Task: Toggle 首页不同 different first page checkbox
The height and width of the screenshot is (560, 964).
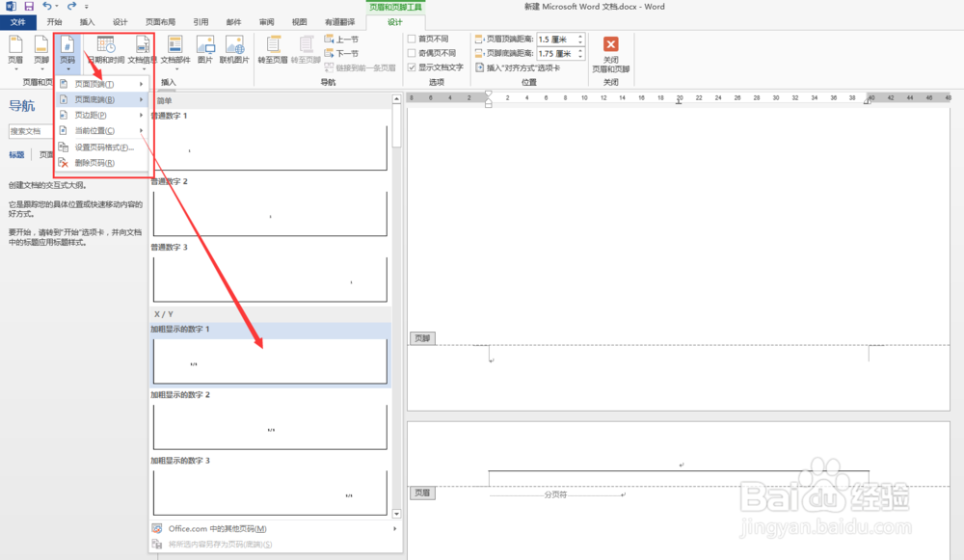Action: 412,39
